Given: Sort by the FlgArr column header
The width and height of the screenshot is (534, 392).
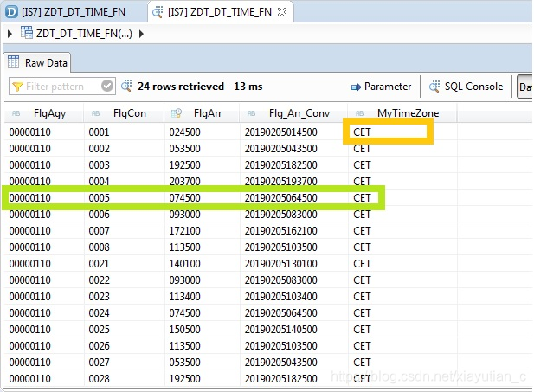Looking at the screenshot, I should pyautogui.click(x=202, y=113).
